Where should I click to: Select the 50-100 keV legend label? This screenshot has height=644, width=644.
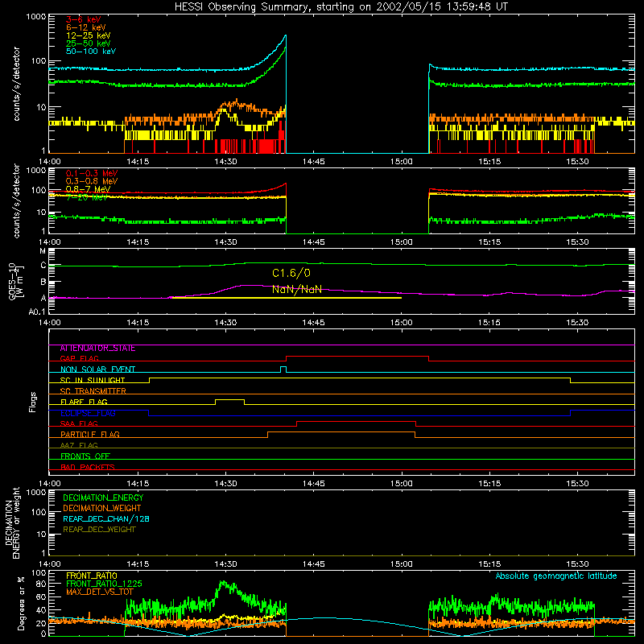[x=91, y=52]
